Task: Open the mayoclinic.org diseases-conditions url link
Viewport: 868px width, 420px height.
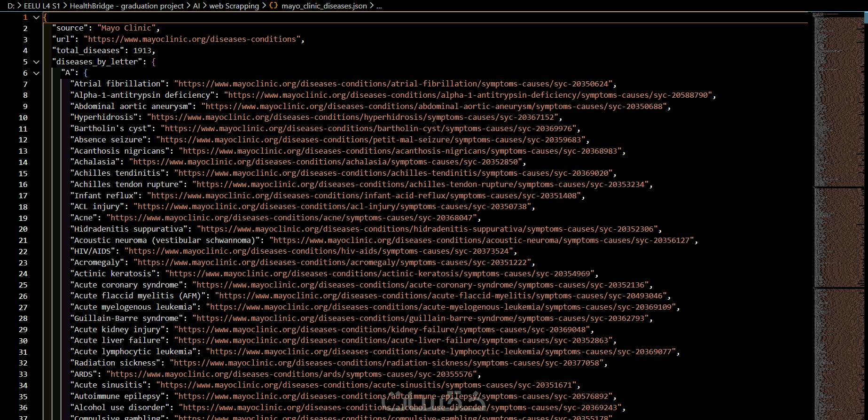Action: pyautogui.click(x=192, y=39)
